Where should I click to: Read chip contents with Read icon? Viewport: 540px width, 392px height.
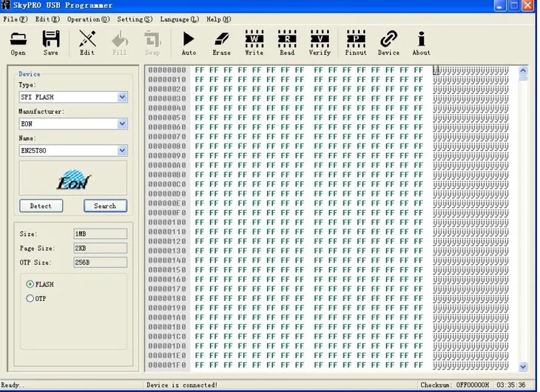(287, 43)
